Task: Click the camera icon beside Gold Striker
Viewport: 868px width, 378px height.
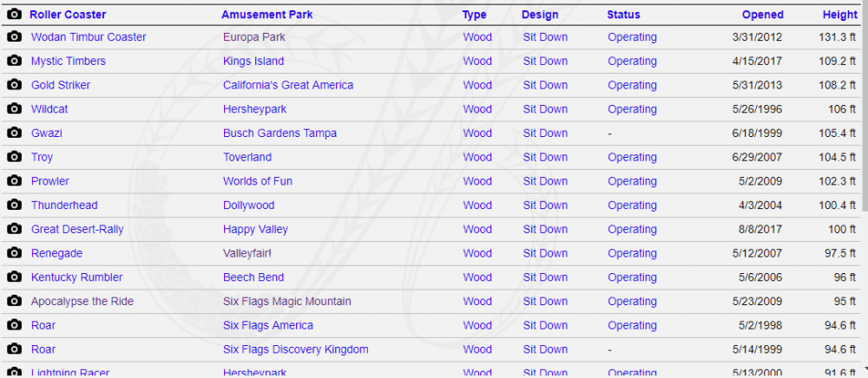Action: 15,85
